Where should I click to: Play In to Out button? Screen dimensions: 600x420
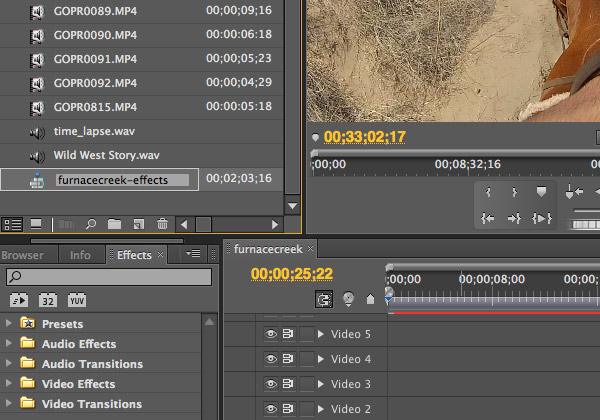[x=541, y=218]
